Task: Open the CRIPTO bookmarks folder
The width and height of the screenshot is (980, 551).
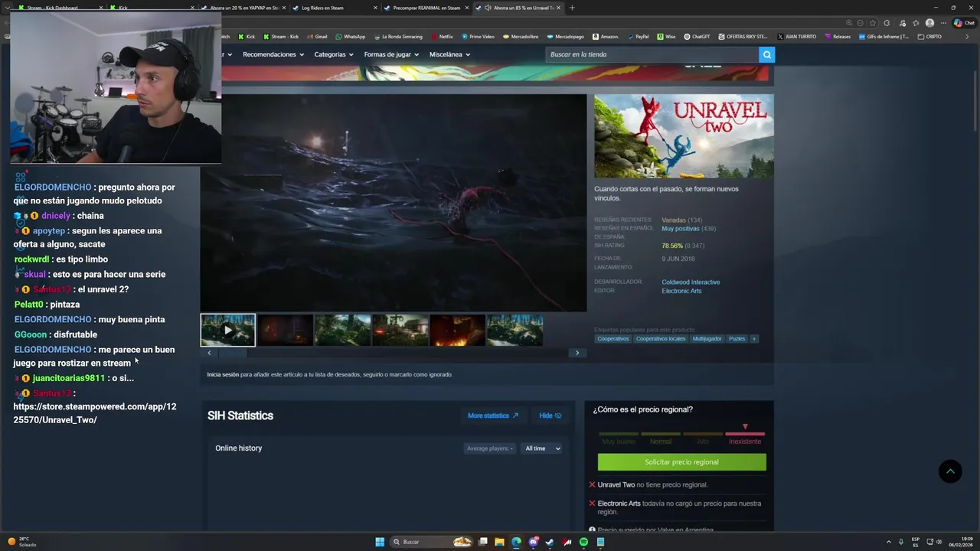Action: click(x=930, y=37)
